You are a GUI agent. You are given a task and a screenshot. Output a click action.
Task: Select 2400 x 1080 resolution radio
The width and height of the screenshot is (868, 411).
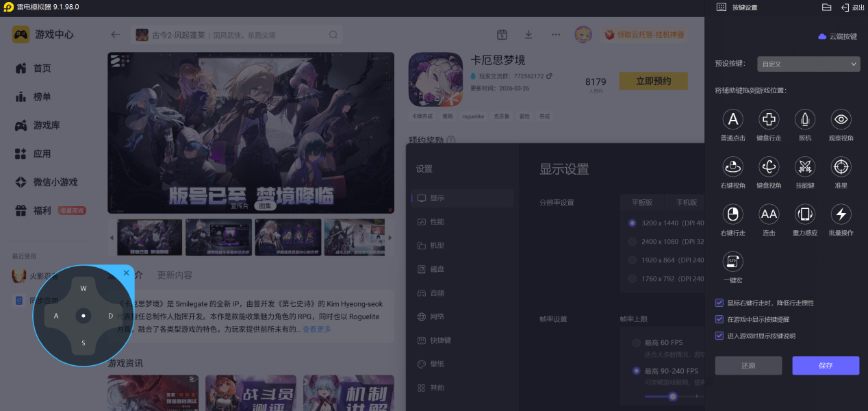point(633,241)
